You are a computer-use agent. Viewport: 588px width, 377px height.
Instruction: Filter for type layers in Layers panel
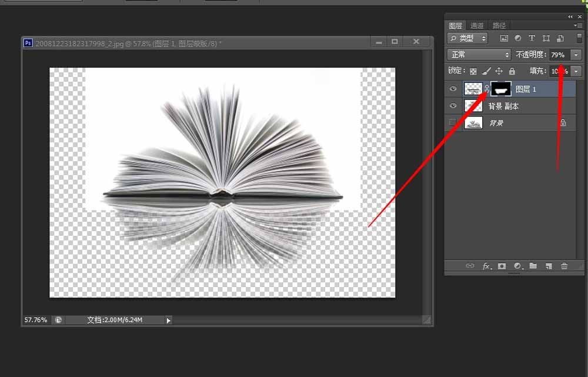click(x=531, y=38)
